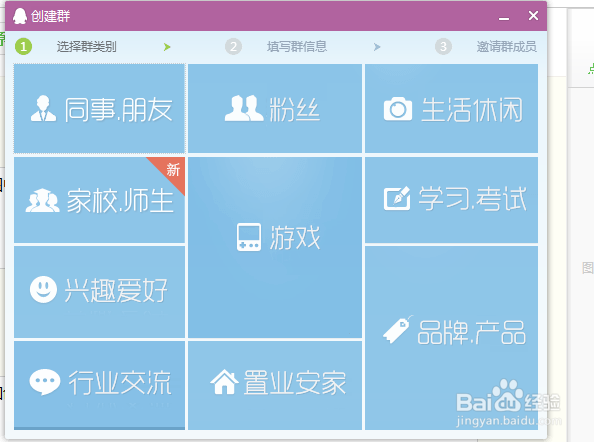Click the pen-and-paper icon beside 学习.考试

[397, 198]
